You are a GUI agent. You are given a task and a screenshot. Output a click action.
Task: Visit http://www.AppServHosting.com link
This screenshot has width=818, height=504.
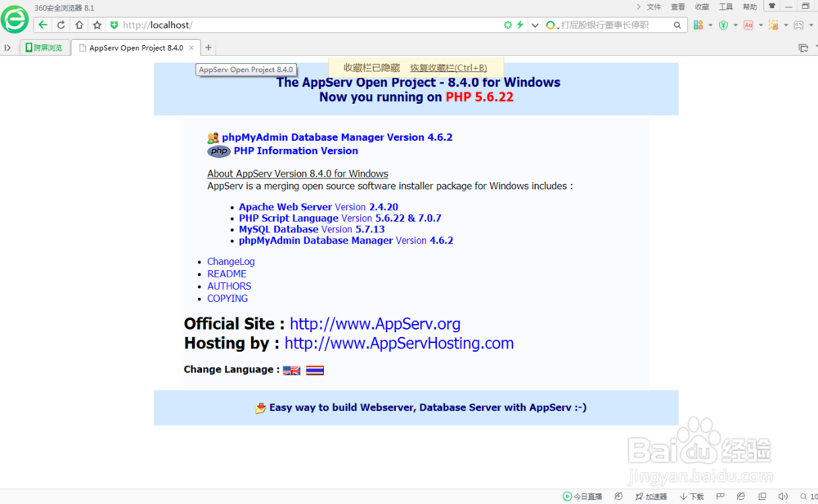pyautogui.click(x=398, y=344)
